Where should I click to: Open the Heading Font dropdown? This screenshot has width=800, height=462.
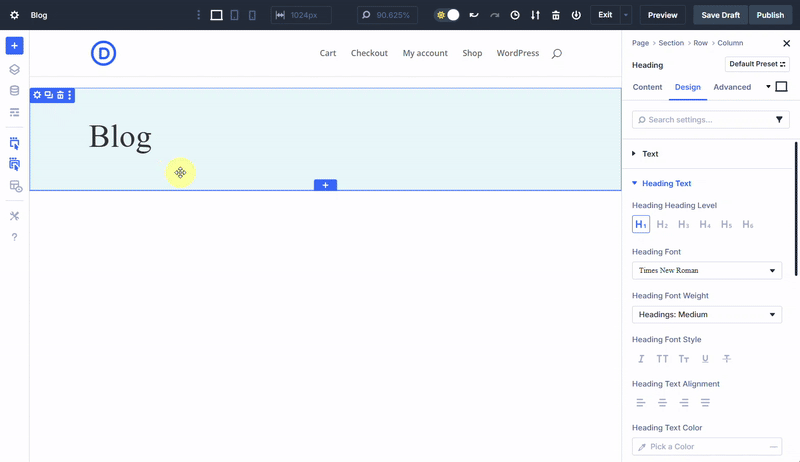pyautogui.click(x=707, y=270)
